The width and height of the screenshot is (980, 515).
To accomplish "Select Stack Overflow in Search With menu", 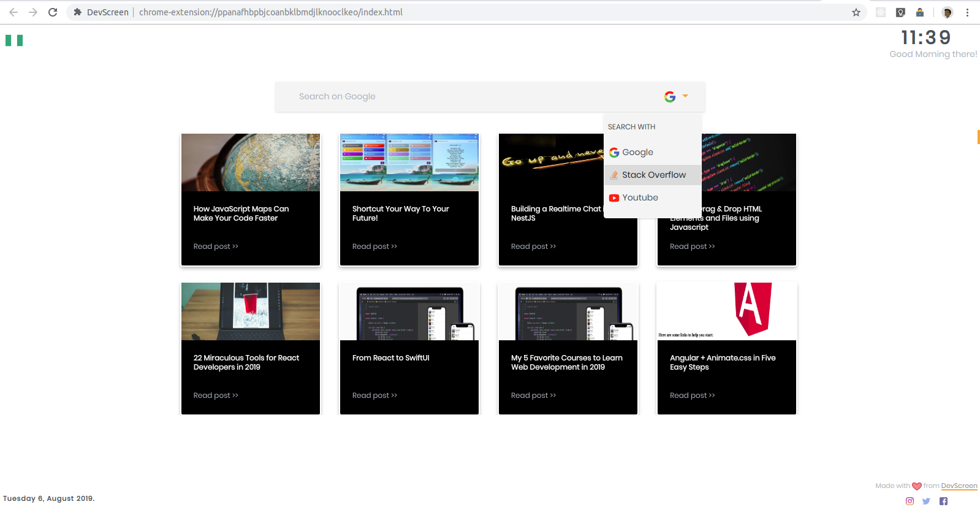I will coord(653,175).
